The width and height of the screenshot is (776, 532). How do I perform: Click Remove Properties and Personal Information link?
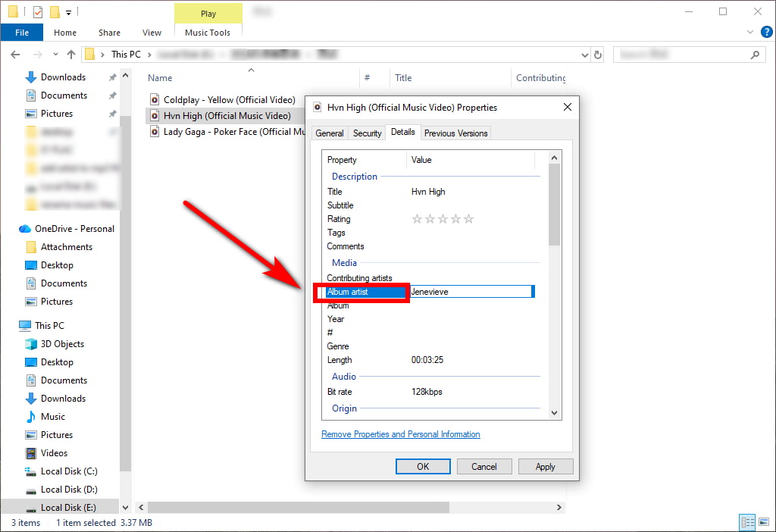pos(400,434)
